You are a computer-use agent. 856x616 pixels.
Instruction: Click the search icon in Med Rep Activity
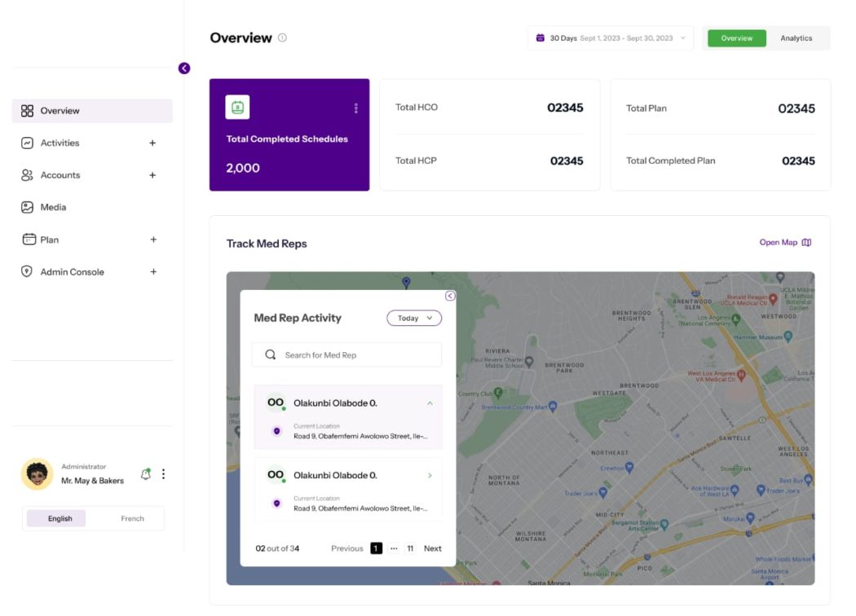[x=269, y=354]
